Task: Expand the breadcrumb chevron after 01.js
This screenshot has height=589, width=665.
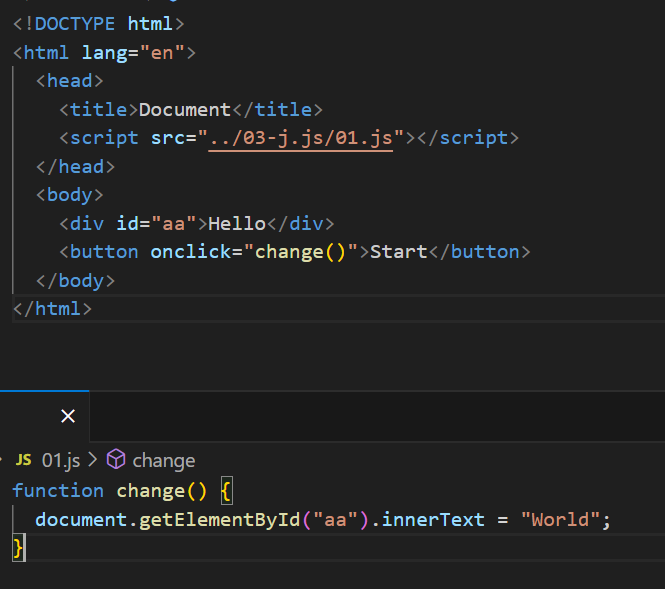Action: tap(93, 460)
